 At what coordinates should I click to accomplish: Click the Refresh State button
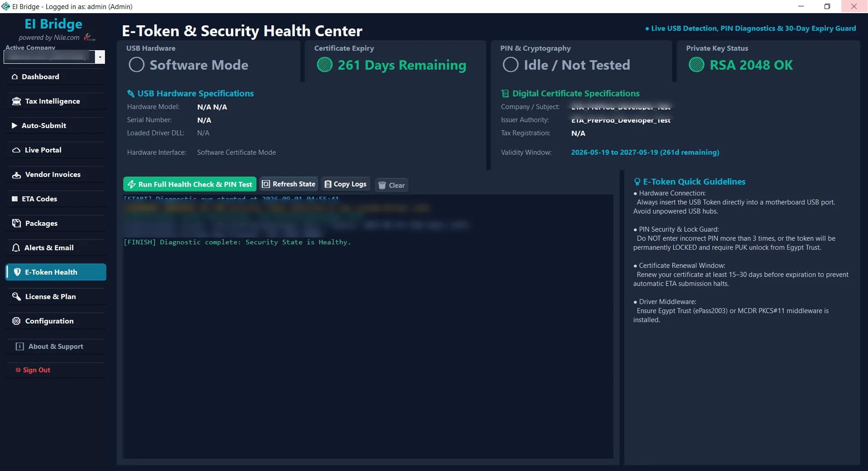point(289,184)
